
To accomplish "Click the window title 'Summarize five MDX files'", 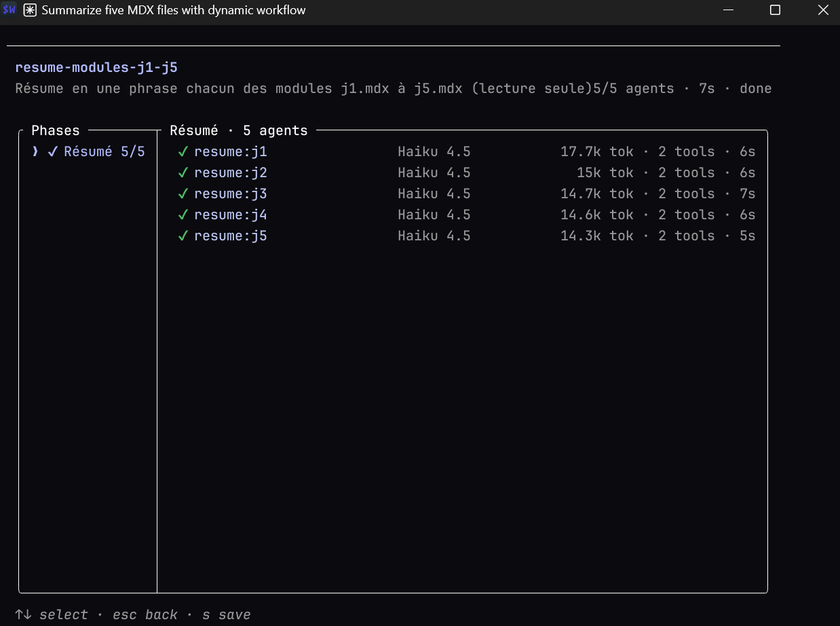I will 174,10.
